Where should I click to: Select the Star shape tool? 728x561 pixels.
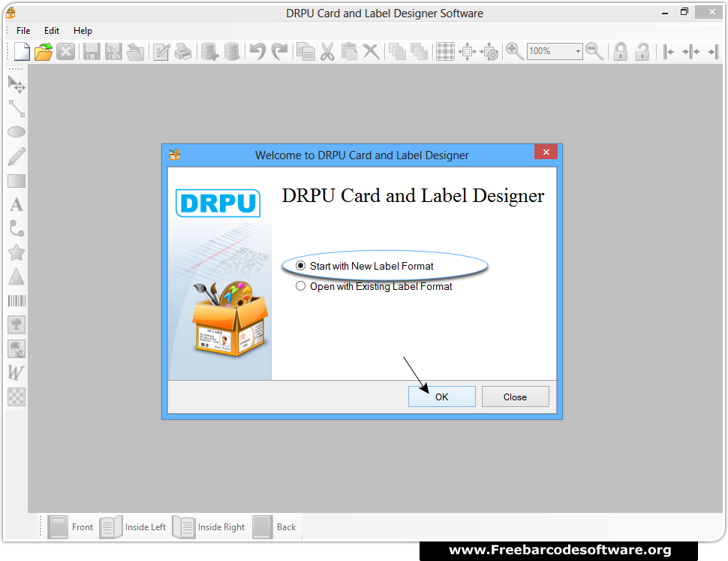pos(17,252)
